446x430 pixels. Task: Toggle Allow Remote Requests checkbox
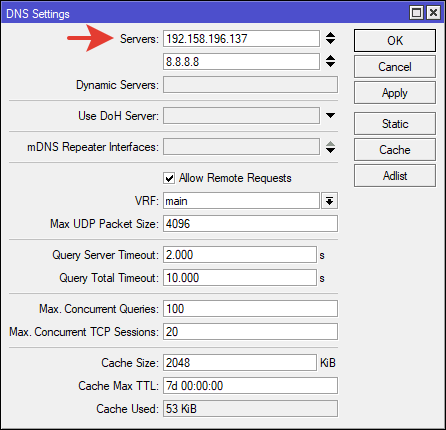click(x=169, y=178)
